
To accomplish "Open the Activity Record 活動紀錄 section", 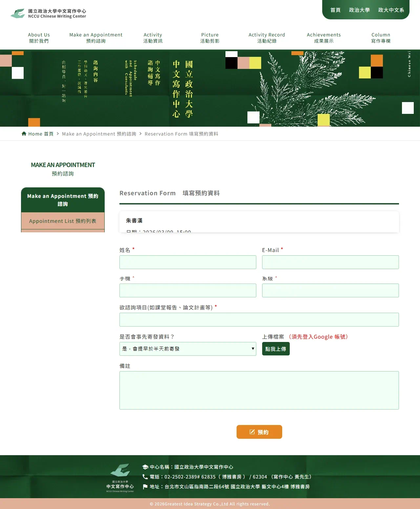I will pos(267,38).
